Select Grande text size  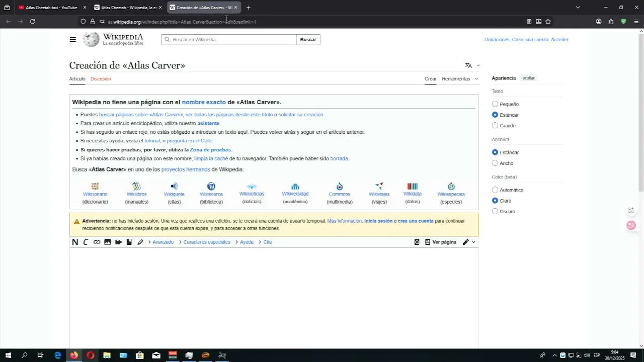pyautogui.click(x=495, y=126)
